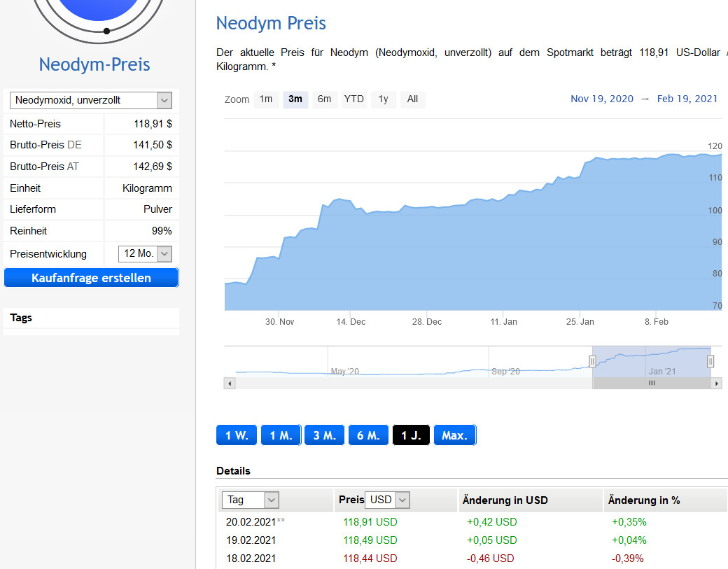Viewport: 728px width, 569px height.
Task: Click the -0,39% change cell
Action: tap(628, 559)
